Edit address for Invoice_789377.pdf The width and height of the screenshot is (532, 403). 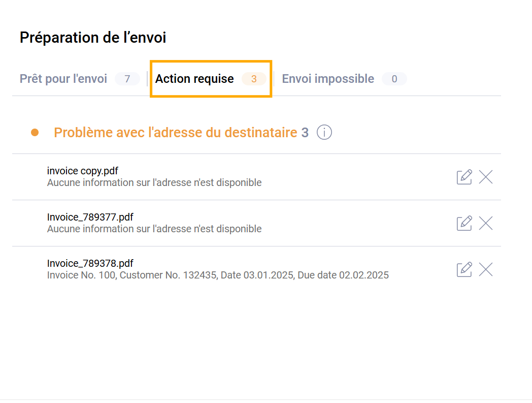[464, 223]
